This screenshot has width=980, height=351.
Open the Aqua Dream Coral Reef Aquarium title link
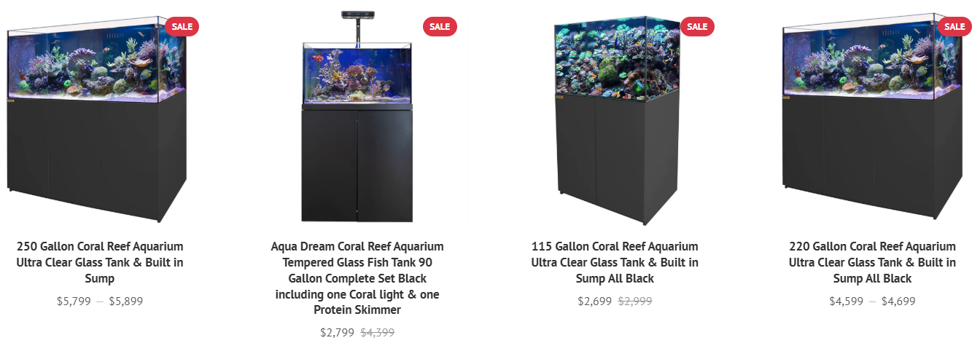[357, 278]
